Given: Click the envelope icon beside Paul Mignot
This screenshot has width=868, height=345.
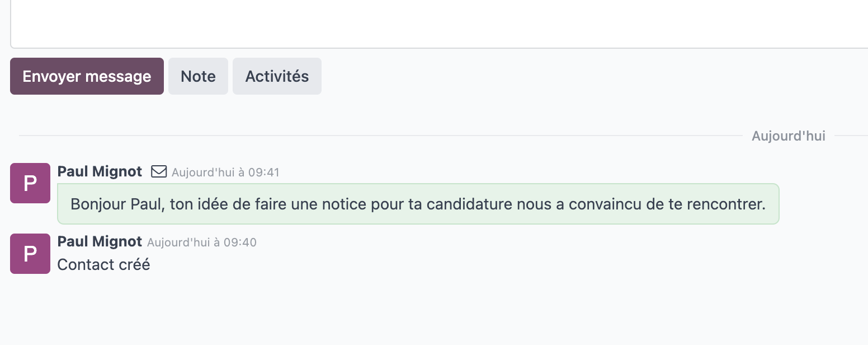Looking at the screenshot, I should [159, 172].
